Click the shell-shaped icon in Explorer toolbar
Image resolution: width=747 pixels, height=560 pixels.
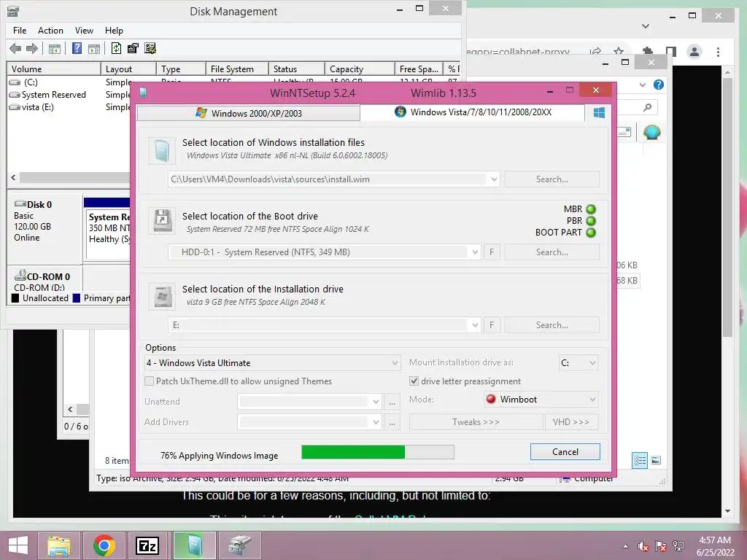(651, 132)
